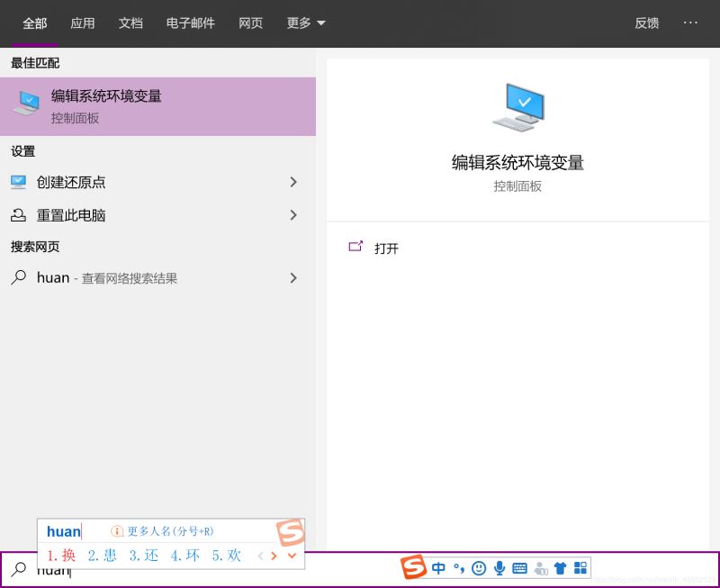The height and width of the screenshot is (588, 720).
Task: Open the emoji panel via smiley icon
Action: click(x=480, y=567)
